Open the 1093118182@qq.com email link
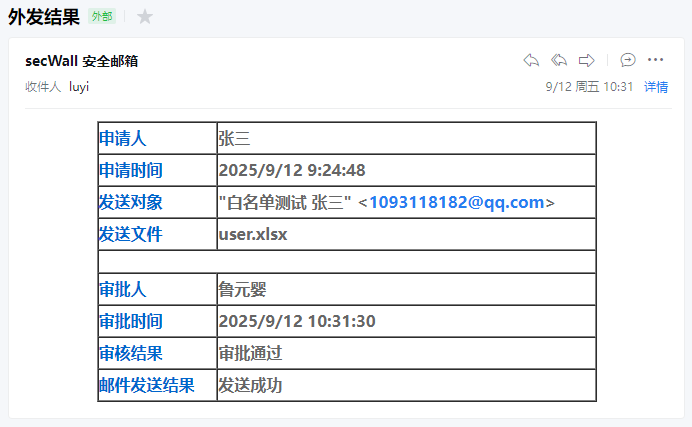 click(x=456, y=202)
